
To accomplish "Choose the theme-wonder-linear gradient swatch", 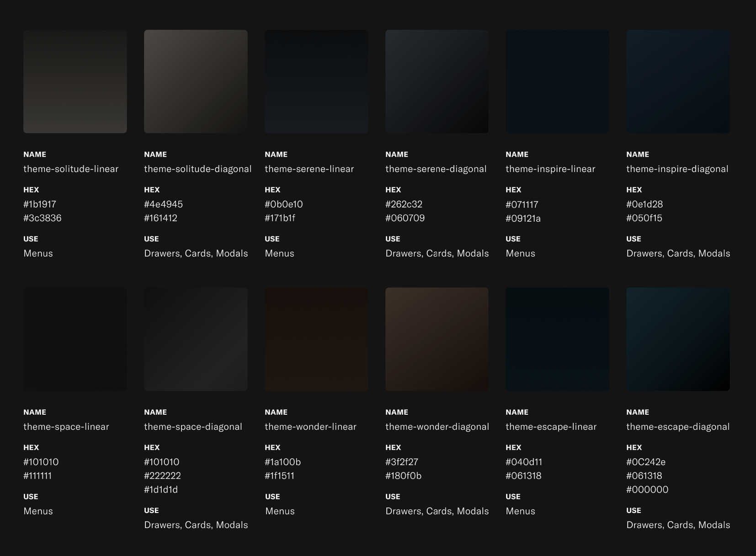I will pyautogui.click(x=316, y=339).
